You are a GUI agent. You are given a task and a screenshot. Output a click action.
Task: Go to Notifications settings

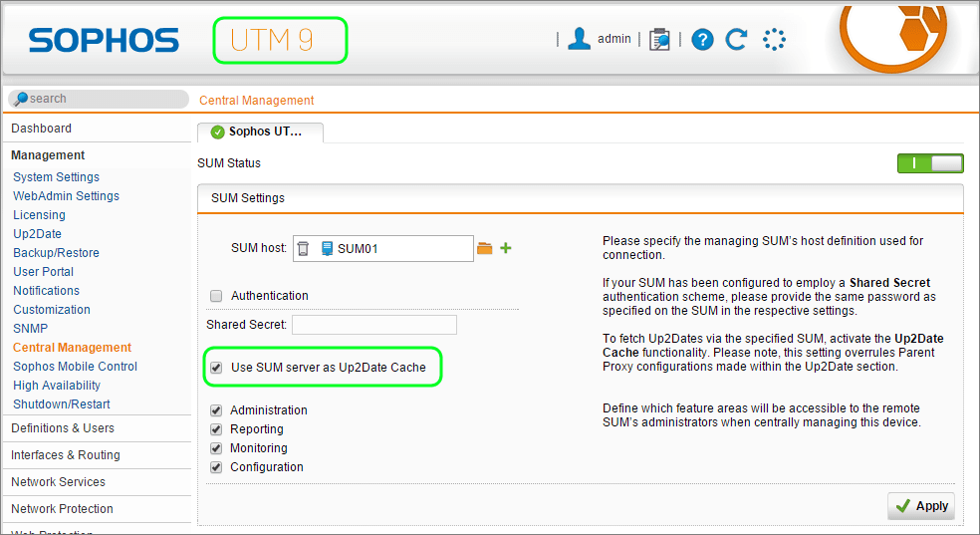46,291
